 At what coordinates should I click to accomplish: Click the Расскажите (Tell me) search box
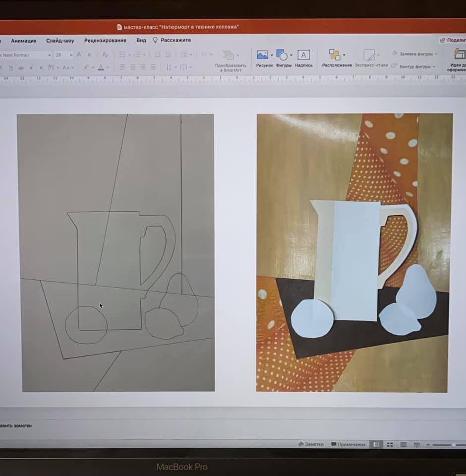pyautogui.click(x=175, y=41)
